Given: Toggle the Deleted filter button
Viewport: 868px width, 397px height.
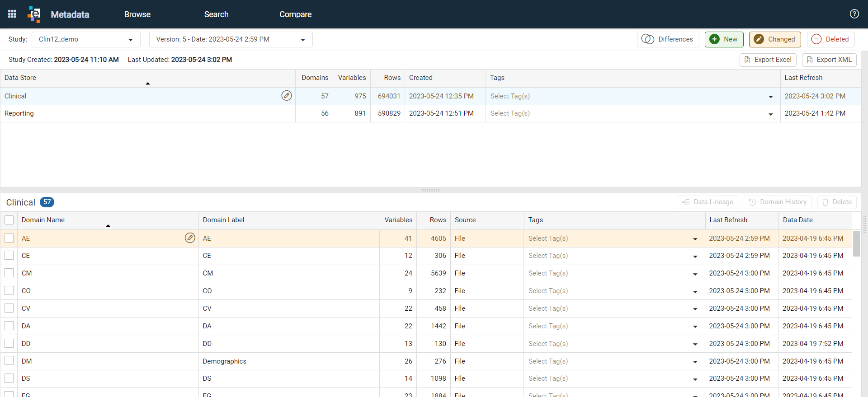Looking at the screenshot, I should [x=831, y=39].
